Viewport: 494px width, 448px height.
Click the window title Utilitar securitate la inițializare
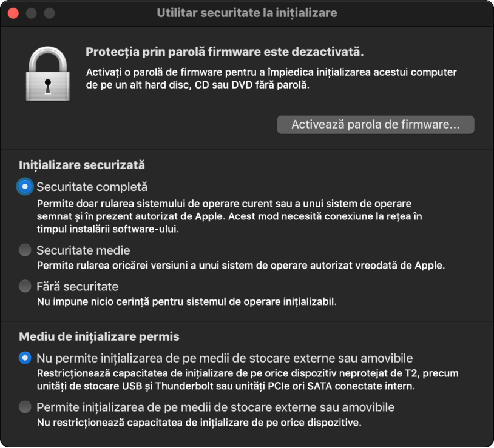[x=246, y=12]
